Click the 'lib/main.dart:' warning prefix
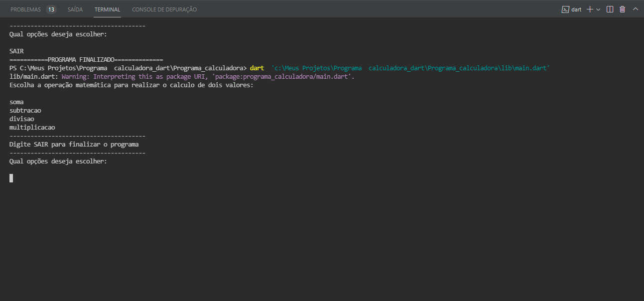 pyautogui.click(x=34, y=77)
